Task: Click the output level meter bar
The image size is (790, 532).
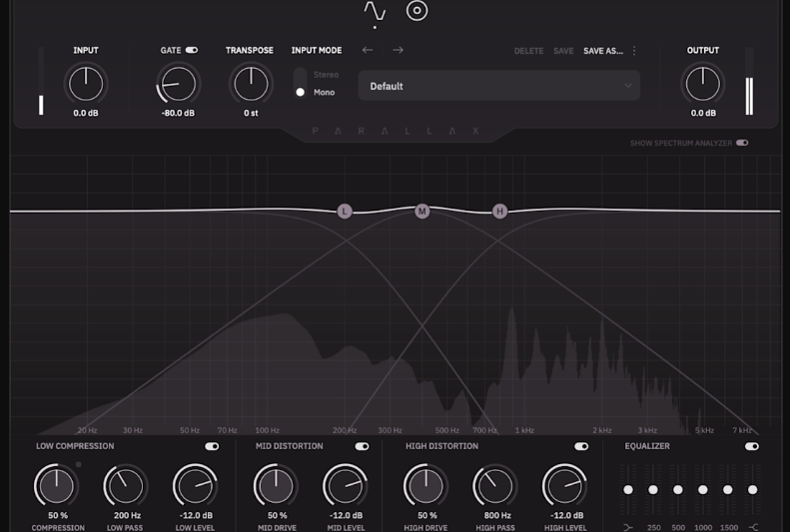Action: click(x=749, y=81)
